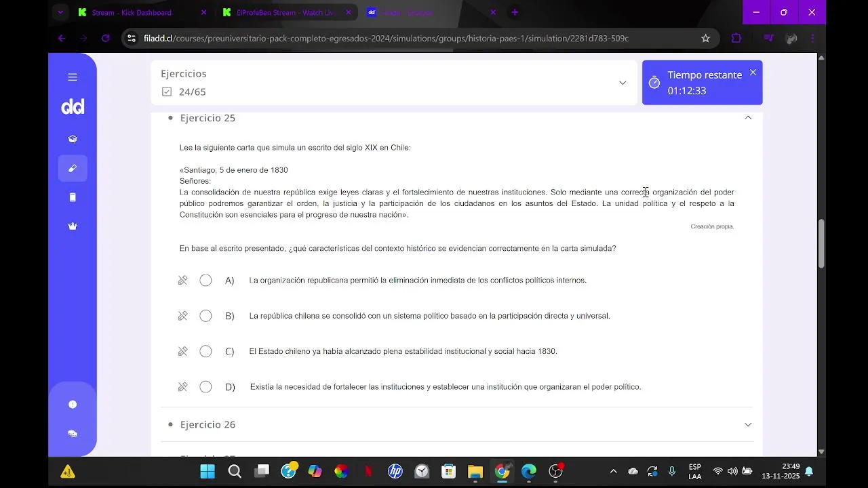Strike out option C with eraser icon
Image resolution: width=868 pixels, height=488 pixels.
182,351
